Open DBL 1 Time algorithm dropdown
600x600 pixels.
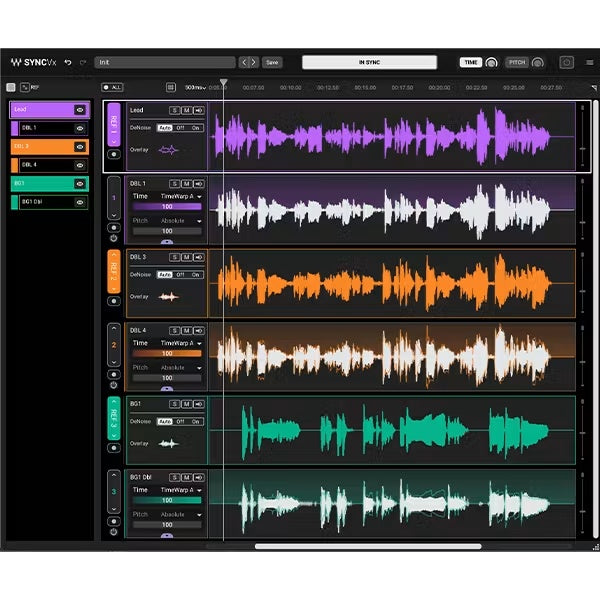point(181,196)
